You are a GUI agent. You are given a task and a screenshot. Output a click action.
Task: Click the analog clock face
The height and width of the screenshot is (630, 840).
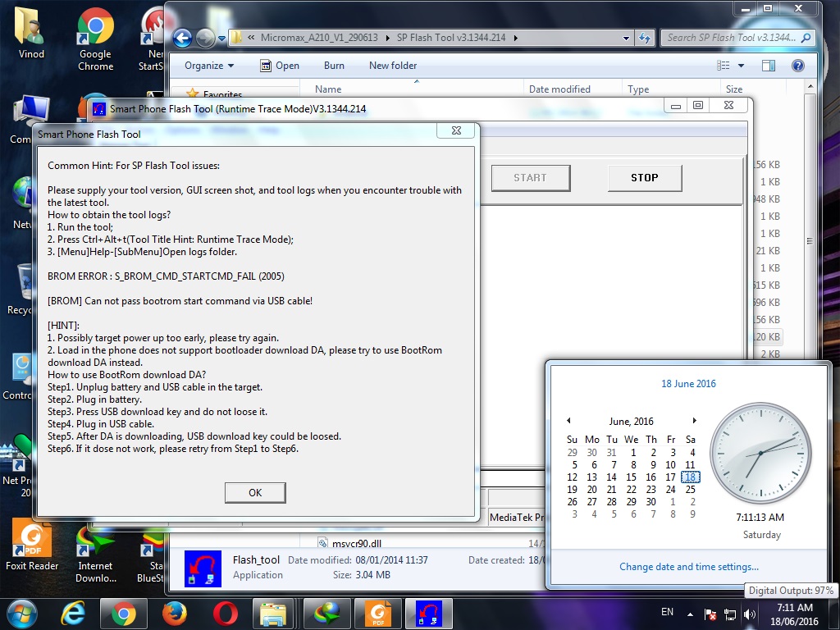[760, 453]
